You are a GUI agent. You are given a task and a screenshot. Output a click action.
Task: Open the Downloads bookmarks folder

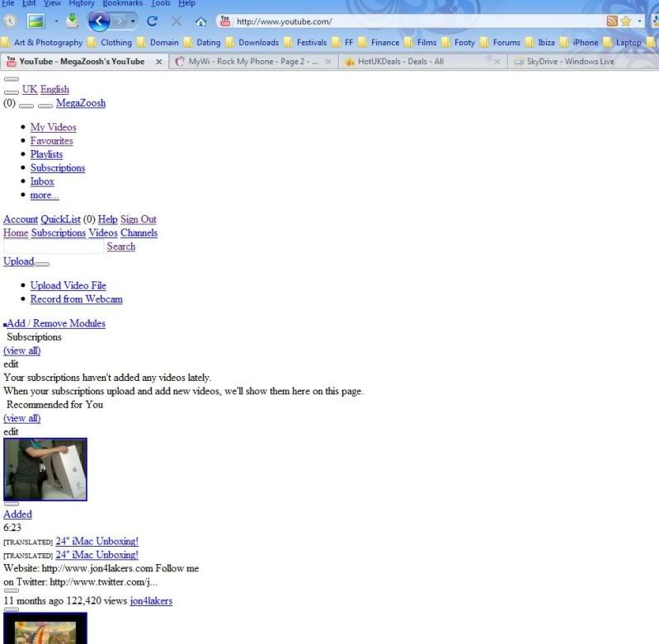tap(252, 42)
